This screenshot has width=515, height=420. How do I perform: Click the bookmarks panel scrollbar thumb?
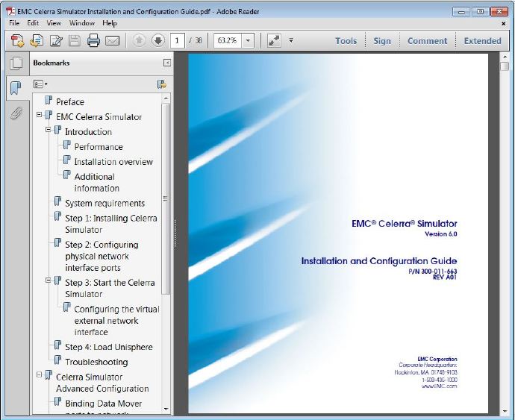click(166, 199)
